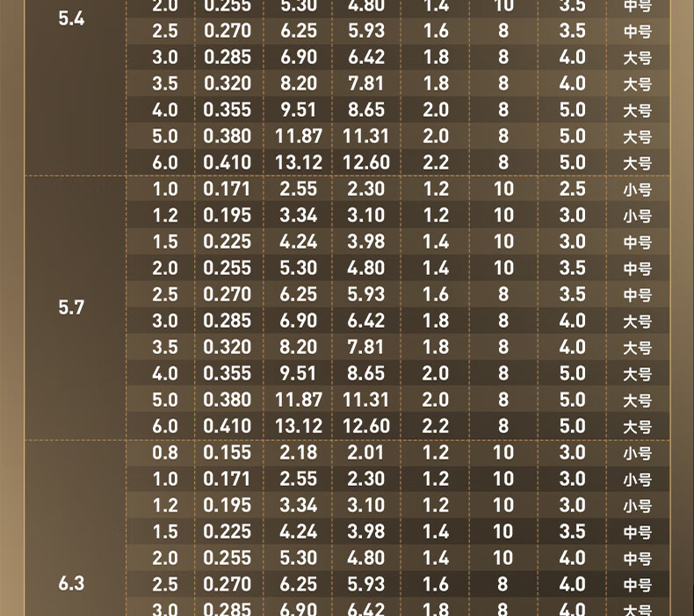Image resolution: width=694 pixels, height=616 pixels.
Task: Click the 5.4 section label
Action: tap(71, 18)
